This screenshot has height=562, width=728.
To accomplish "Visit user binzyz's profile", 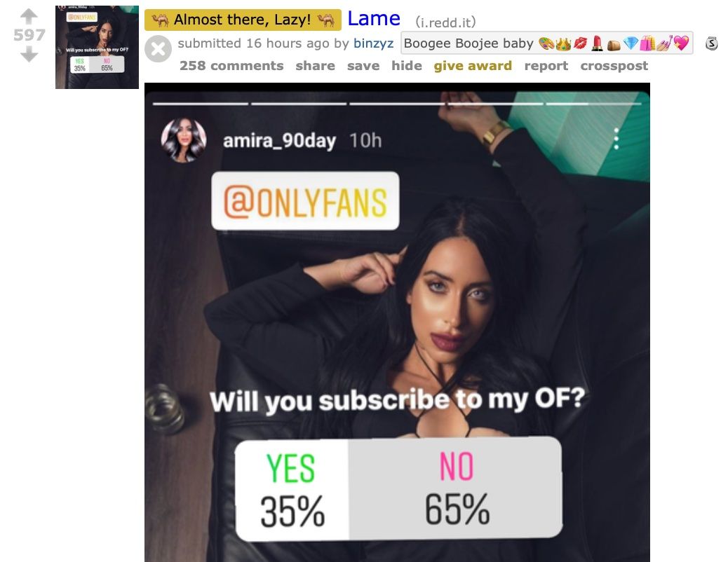I will [x=373, y=43].
